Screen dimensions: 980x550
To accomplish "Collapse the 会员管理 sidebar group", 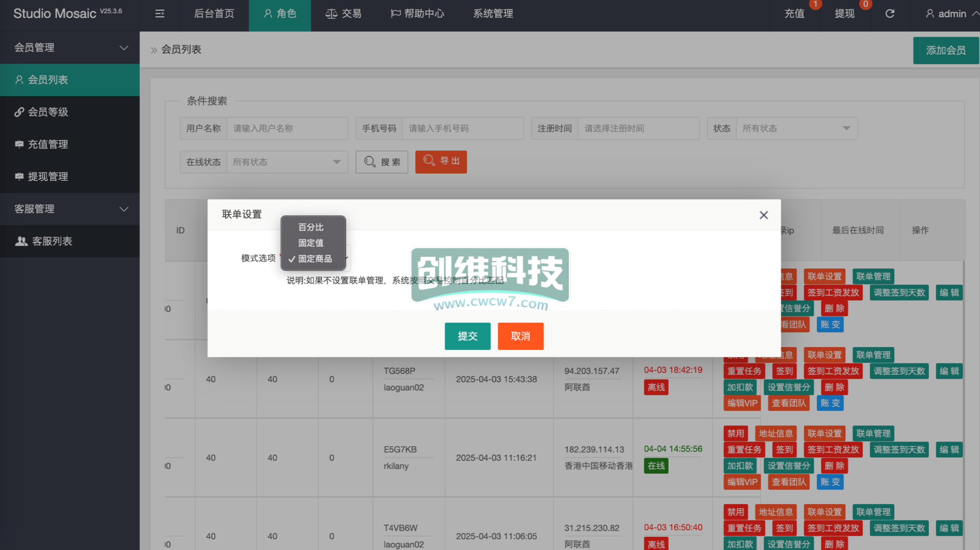I will coord(70,48).
